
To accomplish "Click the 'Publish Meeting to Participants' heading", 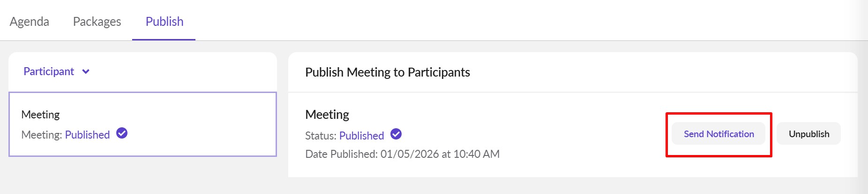I will (x=387, y=72).
